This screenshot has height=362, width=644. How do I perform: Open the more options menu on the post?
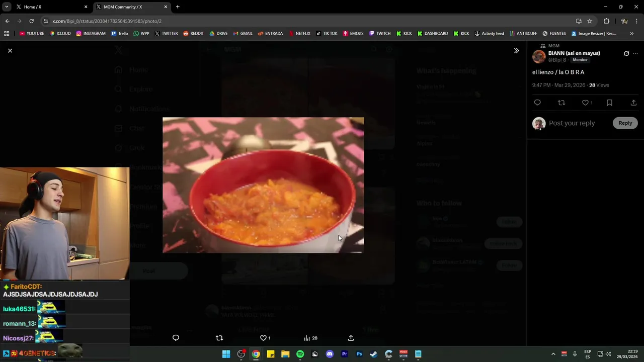[635, 53]
